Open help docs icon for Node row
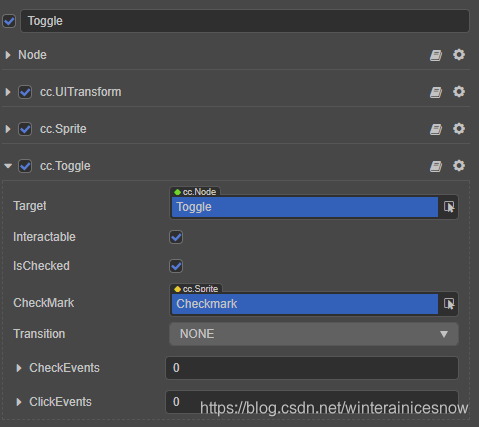Image resolution: width=479 pixels, height=427 pixels. point(436,55)
